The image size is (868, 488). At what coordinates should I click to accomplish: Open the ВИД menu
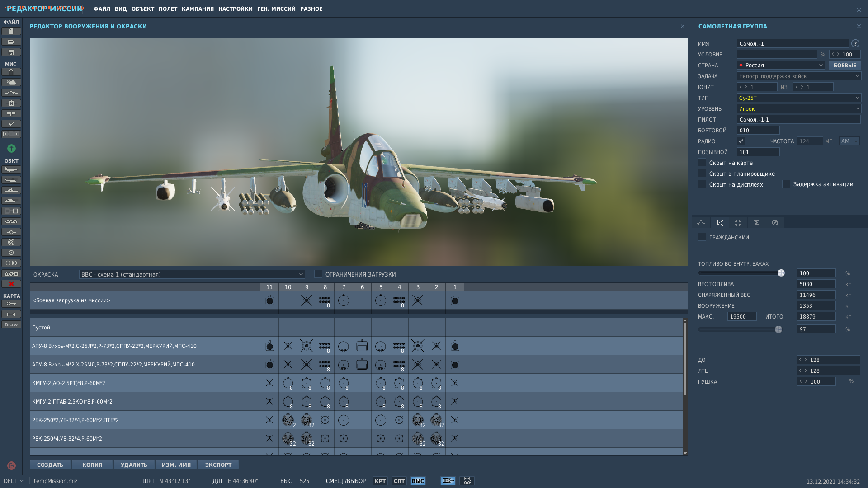121,9
